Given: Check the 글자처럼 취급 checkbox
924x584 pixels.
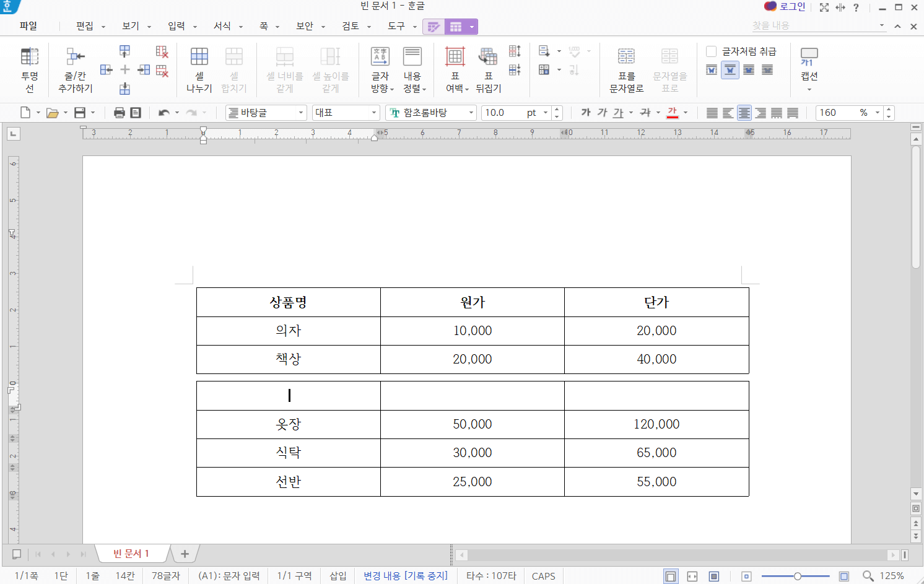Looking at the screenshot, I should 712,51.
